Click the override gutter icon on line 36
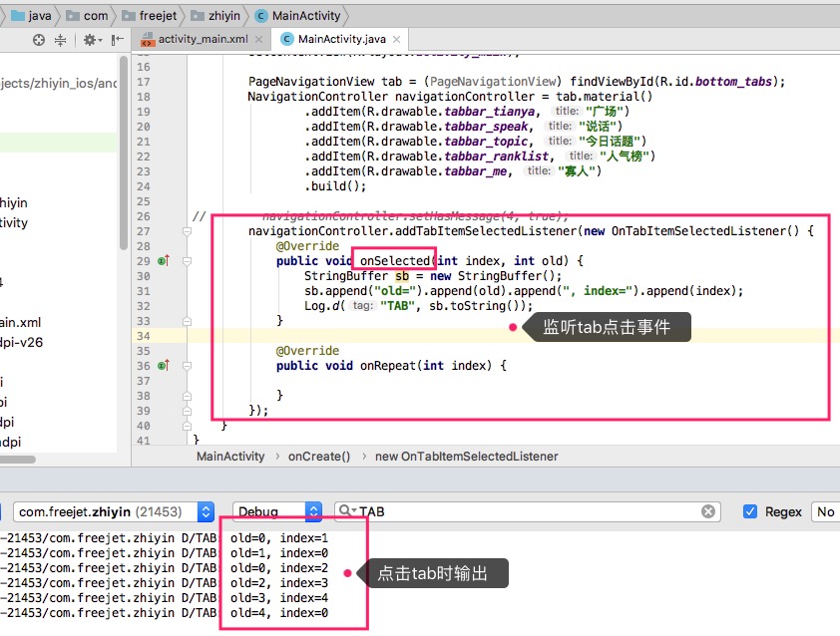840x636 pixels. pyautogui.click(x=164, y=366)
